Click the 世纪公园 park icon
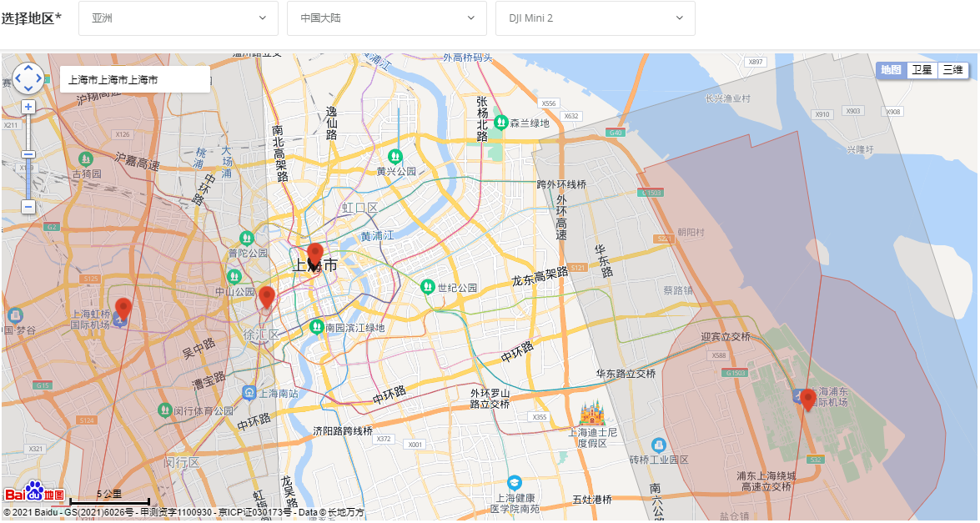 [x=428, y=287]
